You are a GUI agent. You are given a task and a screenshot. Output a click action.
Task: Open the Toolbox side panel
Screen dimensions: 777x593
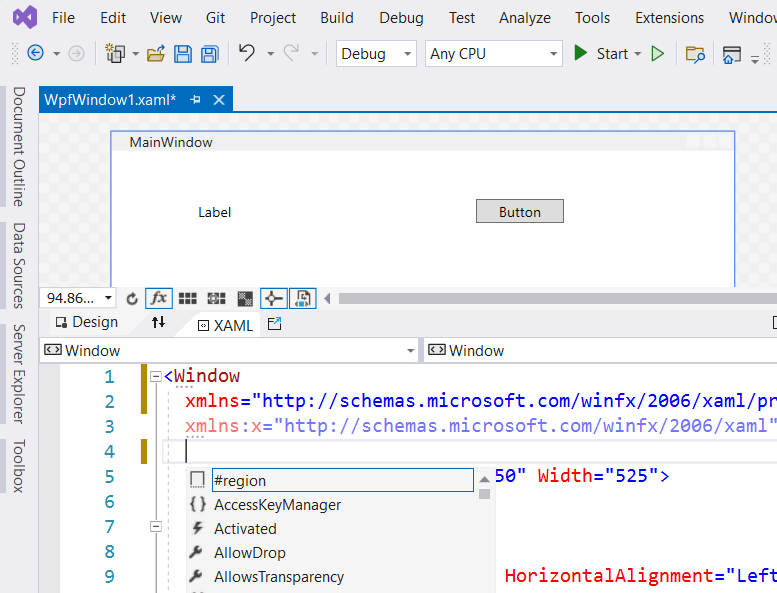[x=18, y=466]
